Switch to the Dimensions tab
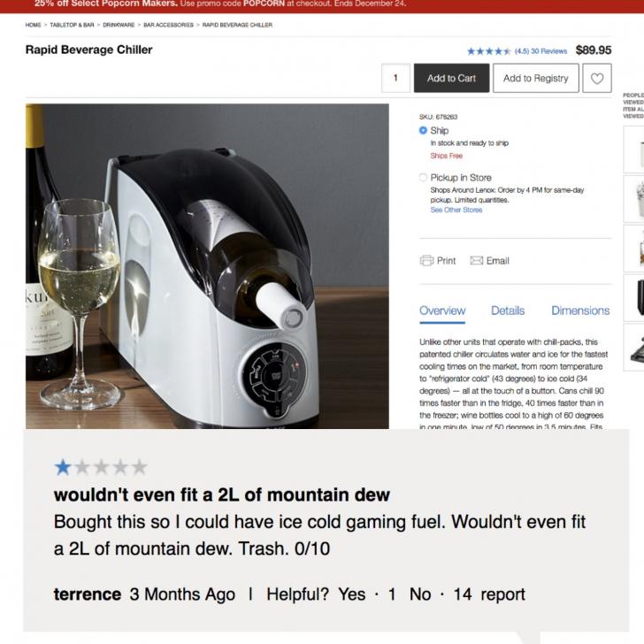Screen dimensions: 644x644 (580, 310)
